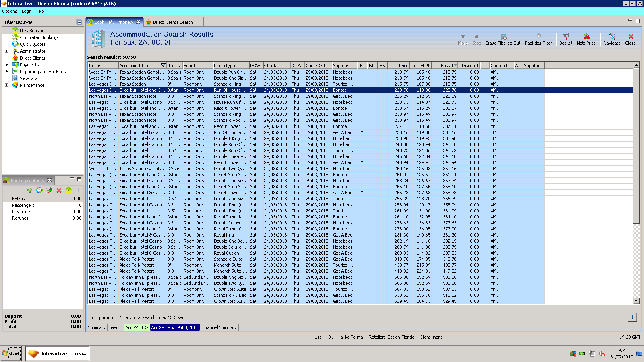
Task: Open the Accommodation column filter funnel
Action: [163, 66]
